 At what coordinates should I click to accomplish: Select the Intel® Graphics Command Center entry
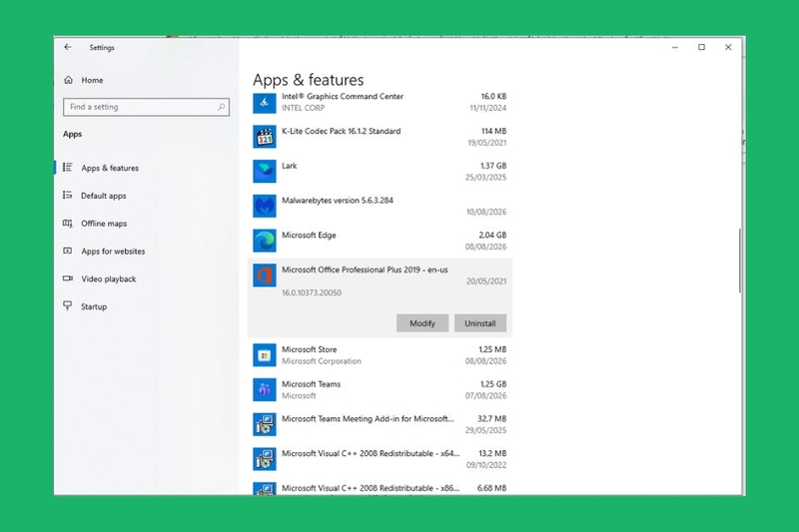click(x=380, y=103)
